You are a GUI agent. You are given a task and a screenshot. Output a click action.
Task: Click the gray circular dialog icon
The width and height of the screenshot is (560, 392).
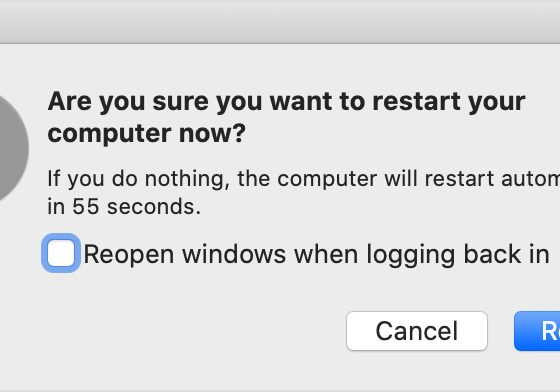click(13, 148)
